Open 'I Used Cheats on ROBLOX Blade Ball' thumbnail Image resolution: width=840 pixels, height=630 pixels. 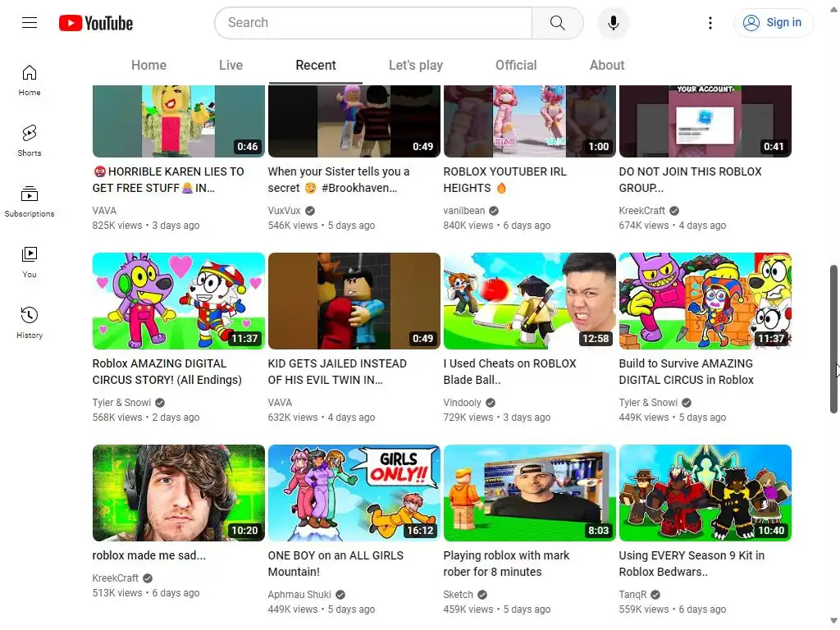[530, 301]
